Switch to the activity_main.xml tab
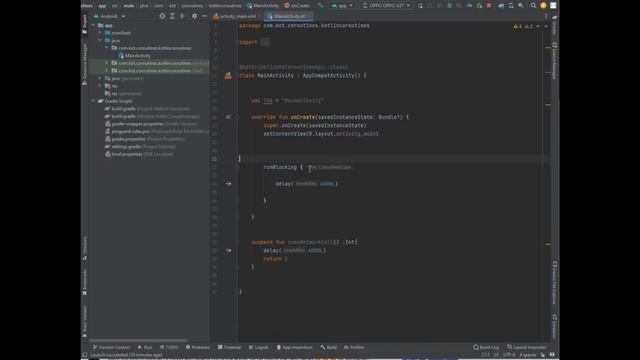Viewport: 640px width, 360px height. (237, 16)
